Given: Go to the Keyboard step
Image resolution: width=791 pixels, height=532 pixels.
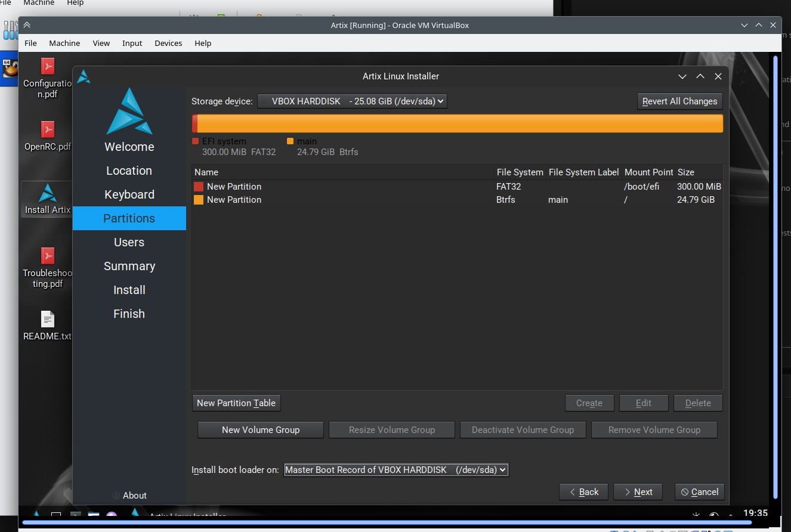Looking at the screenshot, I should (x=129, y=194).
